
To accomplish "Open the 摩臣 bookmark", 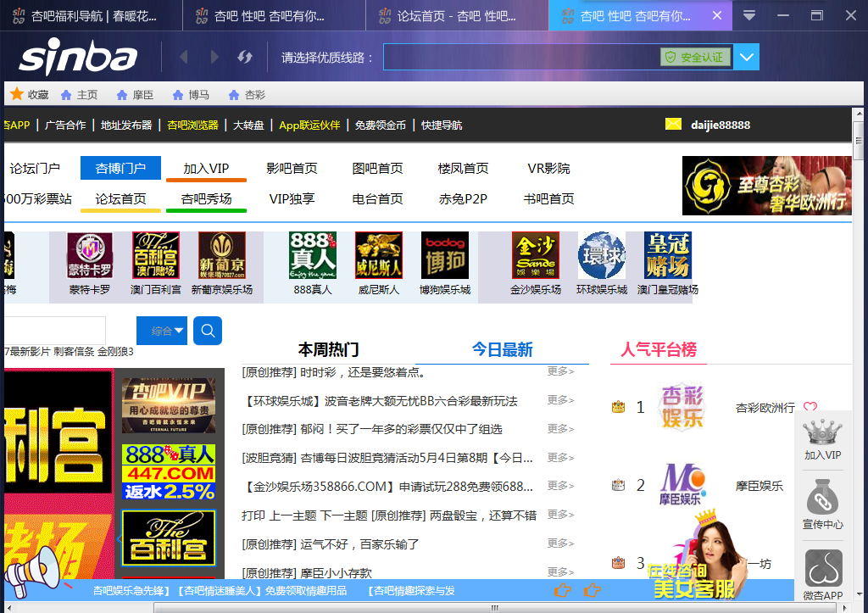I will click(x=135, y=95).
